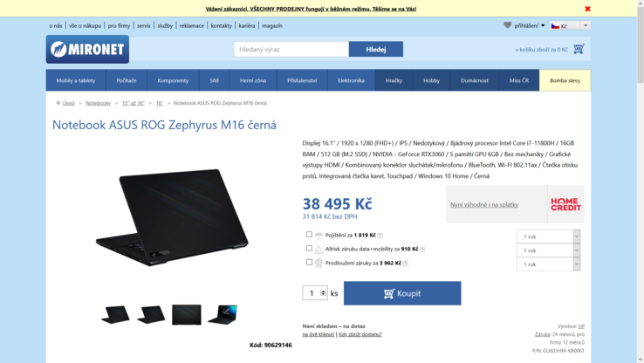Screen dimensions: 644x363
Task: Go to Notebooky breadcrumb
Action: [x=98, y=103]
